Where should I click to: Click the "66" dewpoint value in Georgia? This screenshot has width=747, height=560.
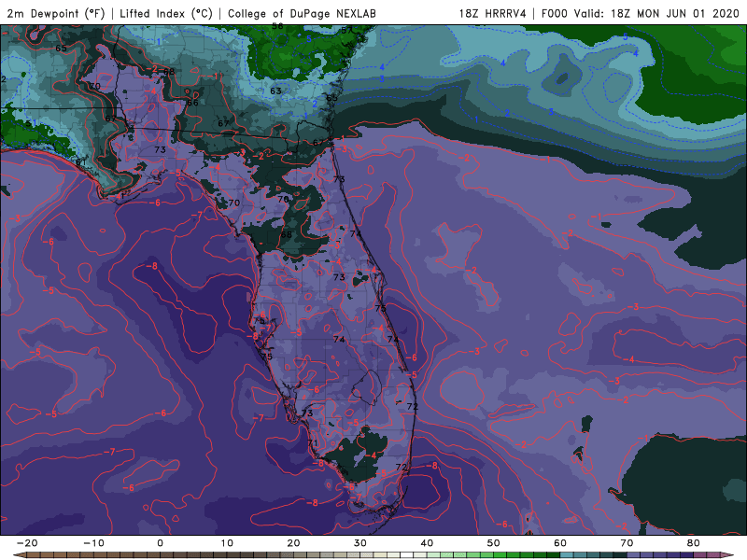click(192, 103)
